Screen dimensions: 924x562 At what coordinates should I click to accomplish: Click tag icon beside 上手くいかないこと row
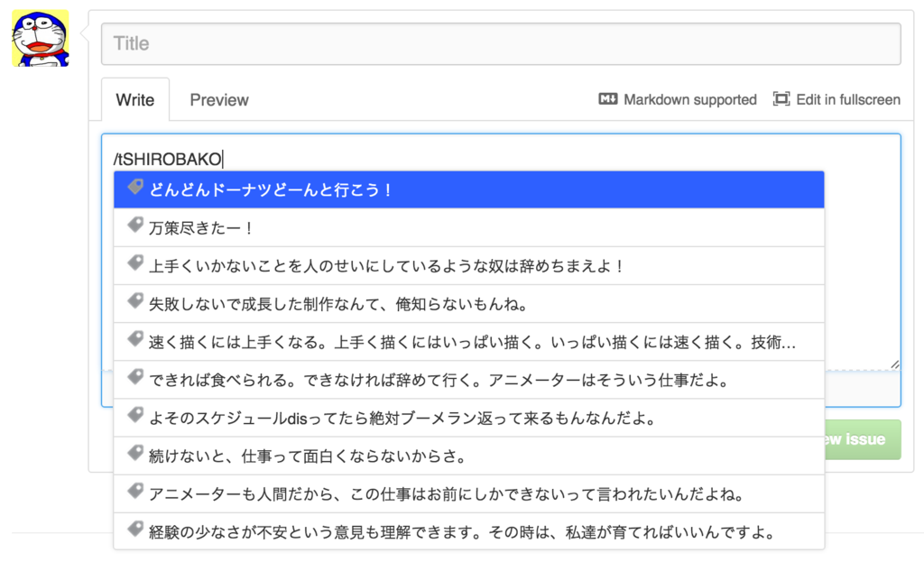click(135, 263)
